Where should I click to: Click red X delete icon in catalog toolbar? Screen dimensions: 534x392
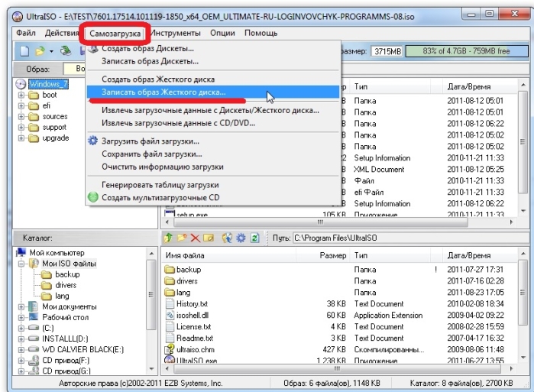point(195,238)
